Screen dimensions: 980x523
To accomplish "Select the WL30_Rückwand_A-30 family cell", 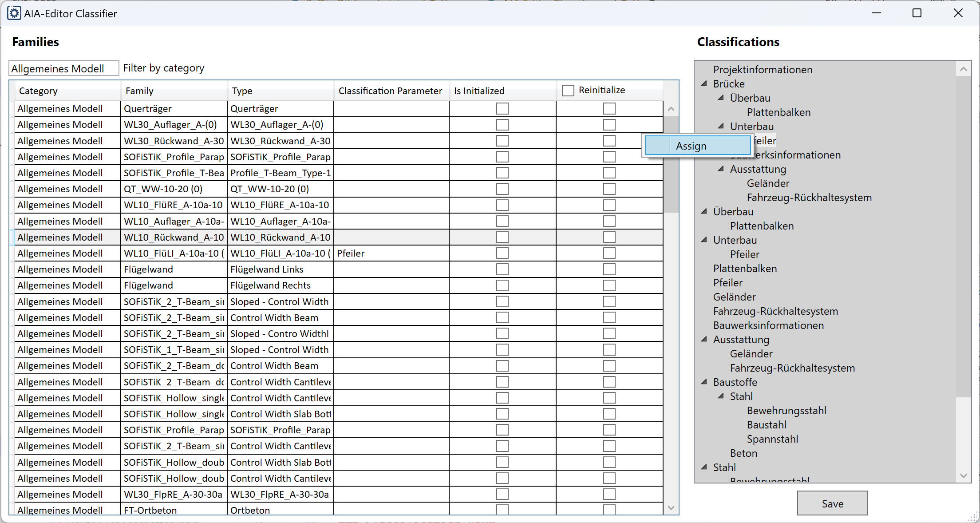I will point(174,141).
